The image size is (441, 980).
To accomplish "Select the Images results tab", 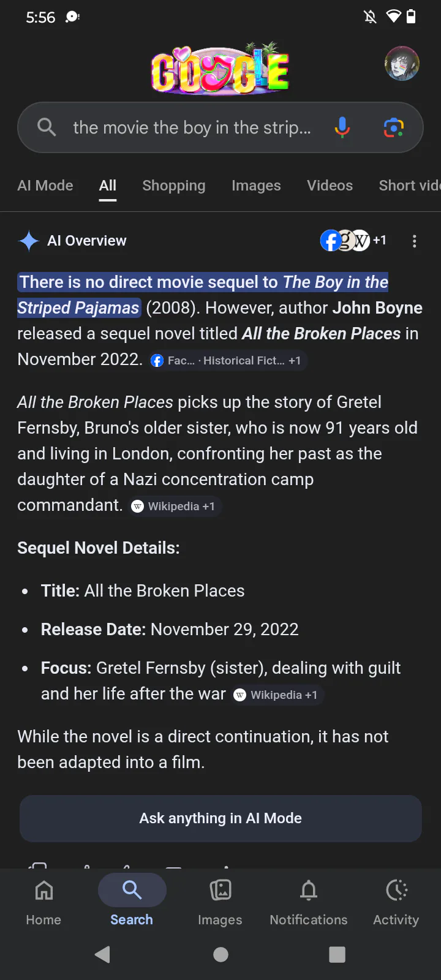I will (256, 186).
